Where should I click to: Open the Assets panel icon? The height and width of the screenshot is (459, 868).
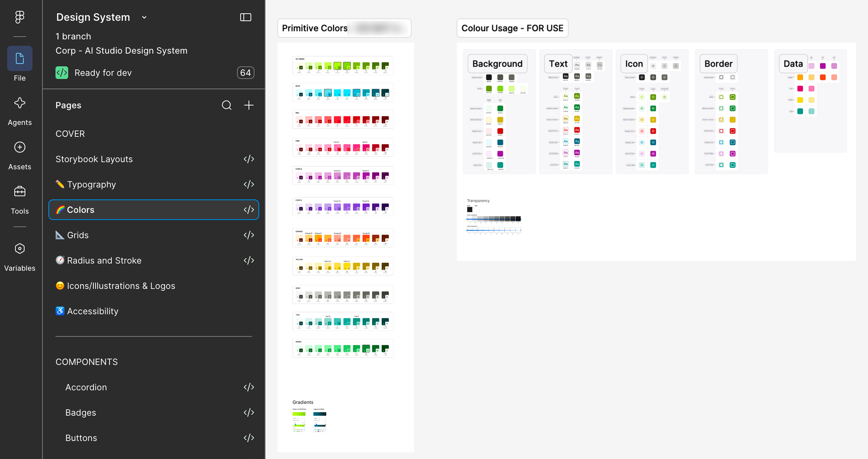tap(20, 147)
